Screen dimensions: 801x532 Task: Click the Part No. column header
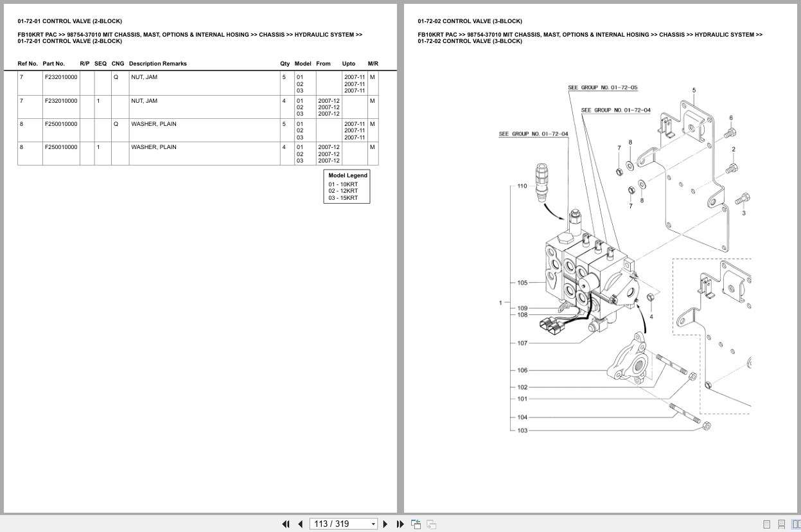[54, 64]
